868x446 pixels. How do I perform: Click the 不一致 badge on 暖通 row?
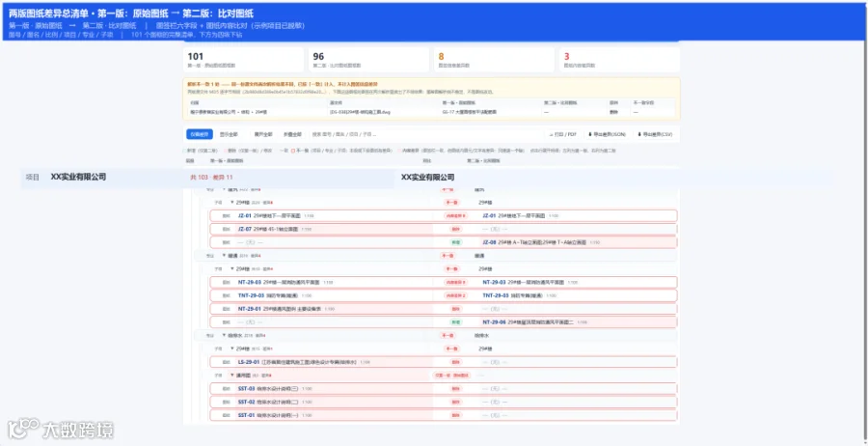[x=448, y=256]
